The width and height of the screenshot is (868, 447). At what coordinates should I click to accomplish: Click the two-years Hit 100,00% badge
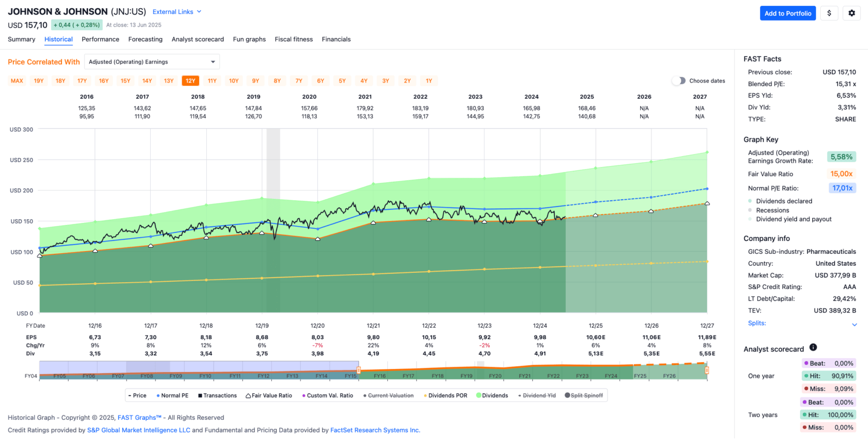point(828,415)
